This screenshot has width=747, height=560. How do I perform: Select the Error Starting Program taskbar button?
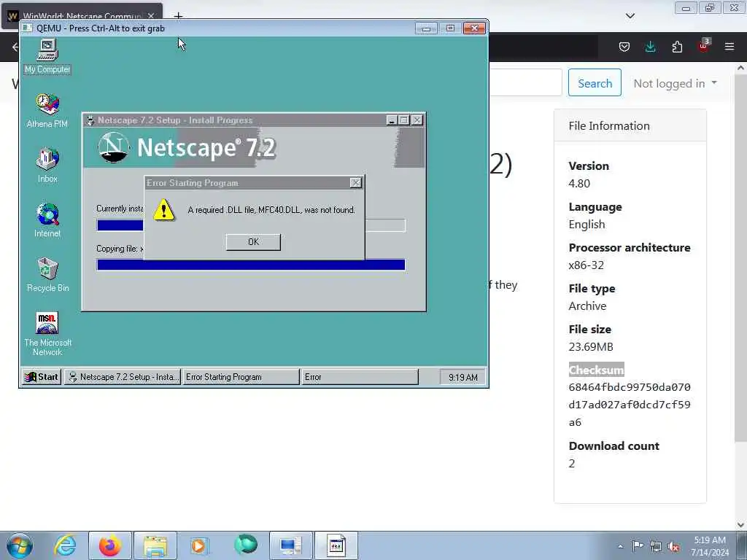coord(241,377)
